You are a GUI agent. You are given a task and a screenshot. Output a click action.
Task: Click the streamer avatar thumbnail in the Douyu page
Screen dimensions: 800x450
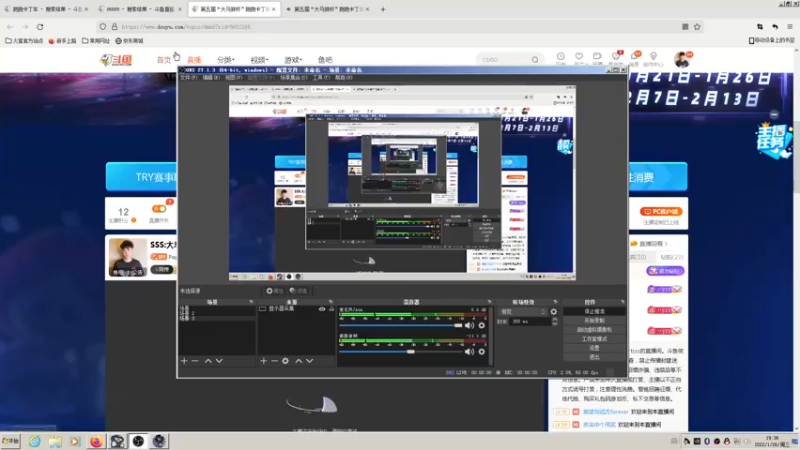pyautogui.click(x=127, y=258)
